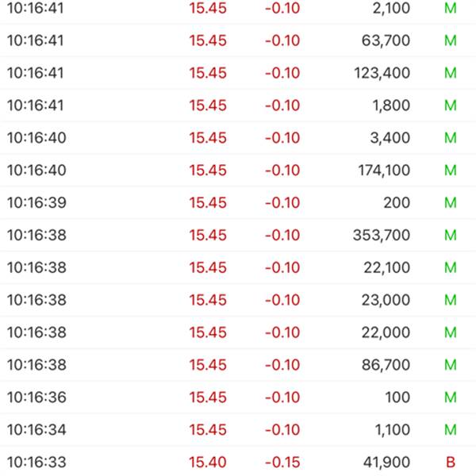Screen dimensions: 476x476
Task: Click the -0.15 change value
Action: [x=282, y=462]
